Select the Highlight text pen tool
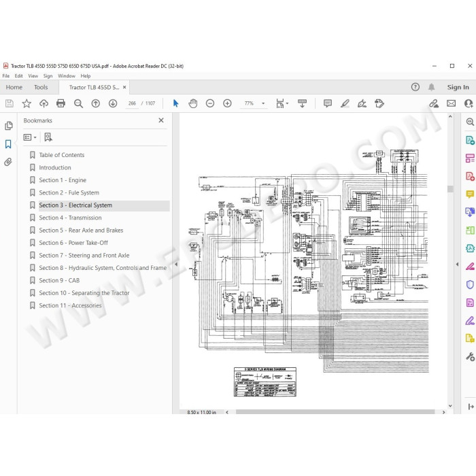This screenshot has width=476, height=476. click(x=345, y=103)
